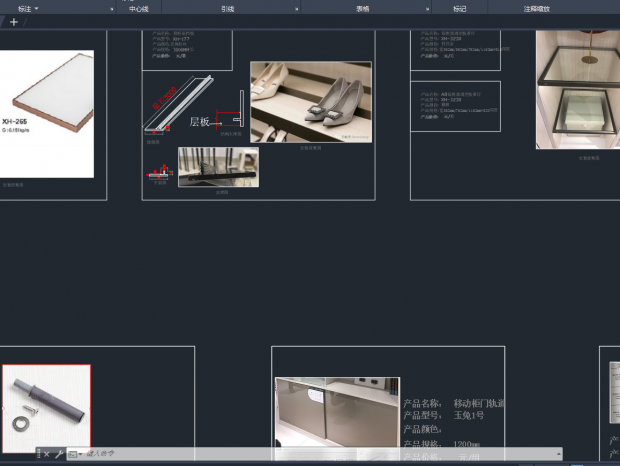Select the glass display cabinet photo
This screenshot has width=620, height=466.
pyautogui.click(x=577, y=88)
